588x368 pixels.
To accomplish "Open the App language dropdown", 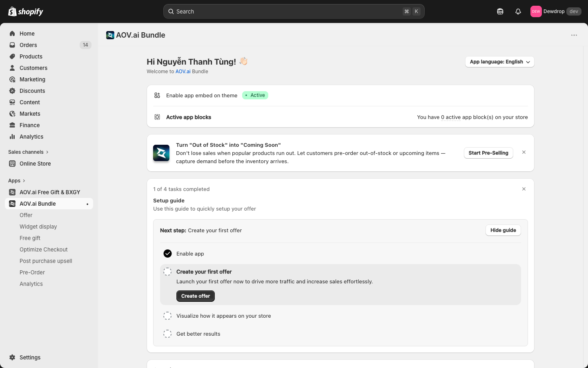I will [x=500, y=62].
